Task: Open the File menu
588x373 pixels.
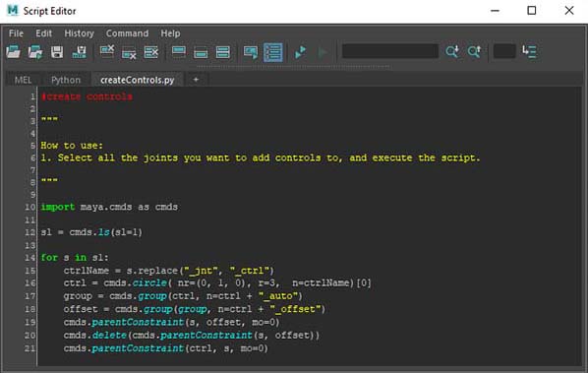Action: point(16,33)
